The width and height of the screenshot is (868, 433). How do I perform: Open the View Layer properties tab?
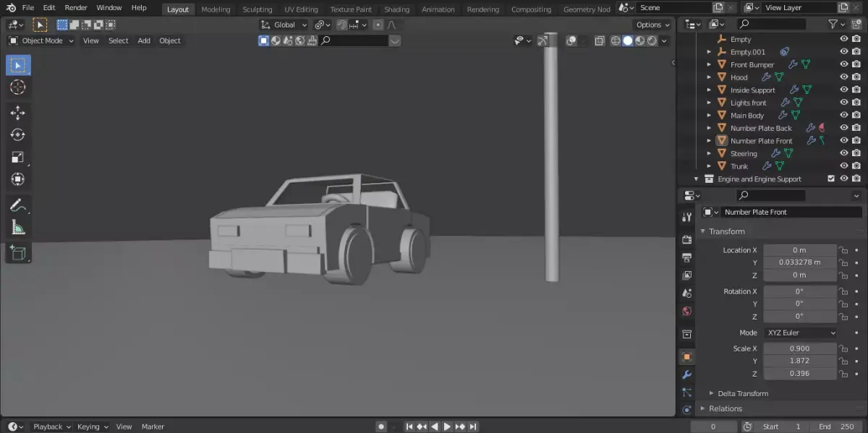coord(686,275)
